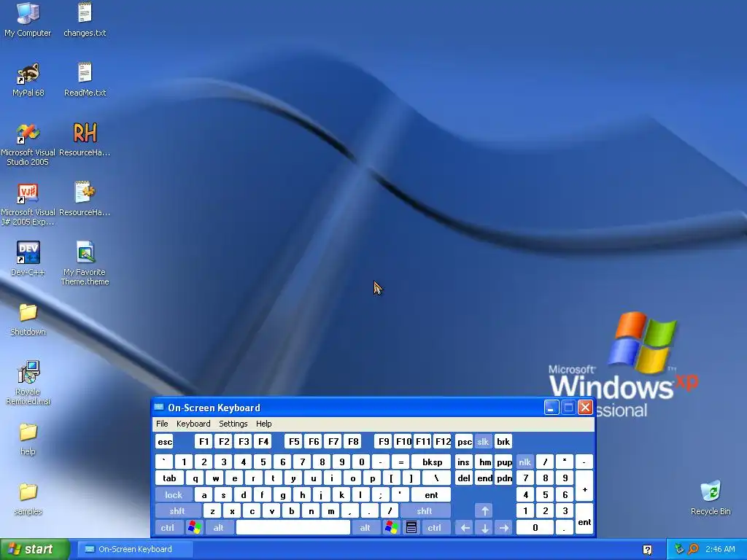This screenshot has width=747, height=560.
Task: Launch MyPal 68 browser shortcut
Action: coord(28,79)
